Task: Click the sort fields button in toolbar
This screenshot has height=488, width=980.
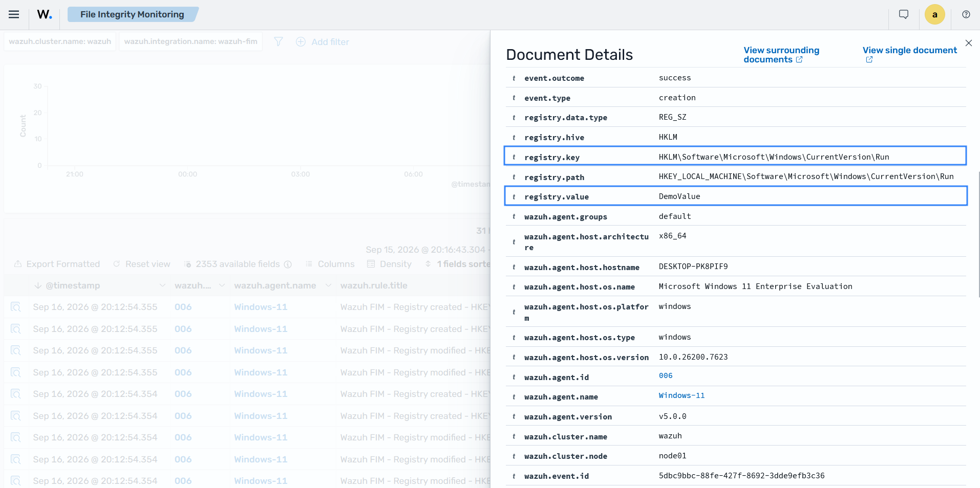Action: coord(457,264)
